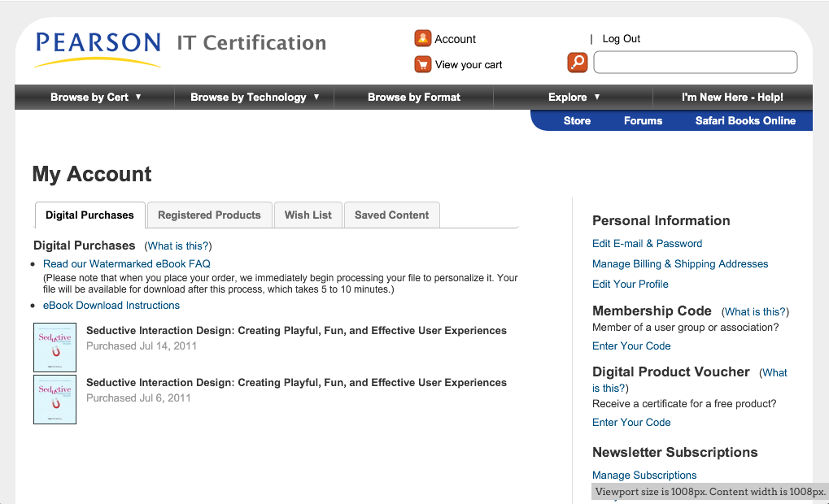Click the orange magnifier search icon
This screenshot has width=829, height=504.
click(578, 63)
